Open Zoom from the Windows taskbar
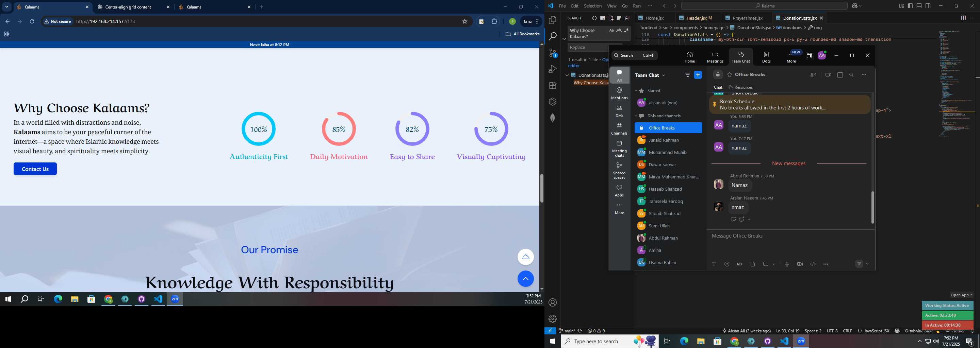This screenshot has width=980, height=348. 801,342
